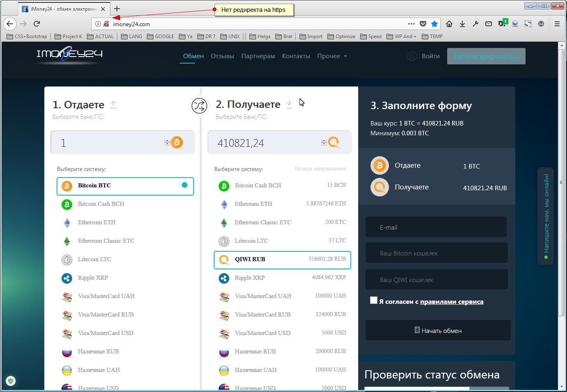This screenshot has width=567, height=392.
Task: Reload the page with the refresh icon
Action: [x=37, y=24]
